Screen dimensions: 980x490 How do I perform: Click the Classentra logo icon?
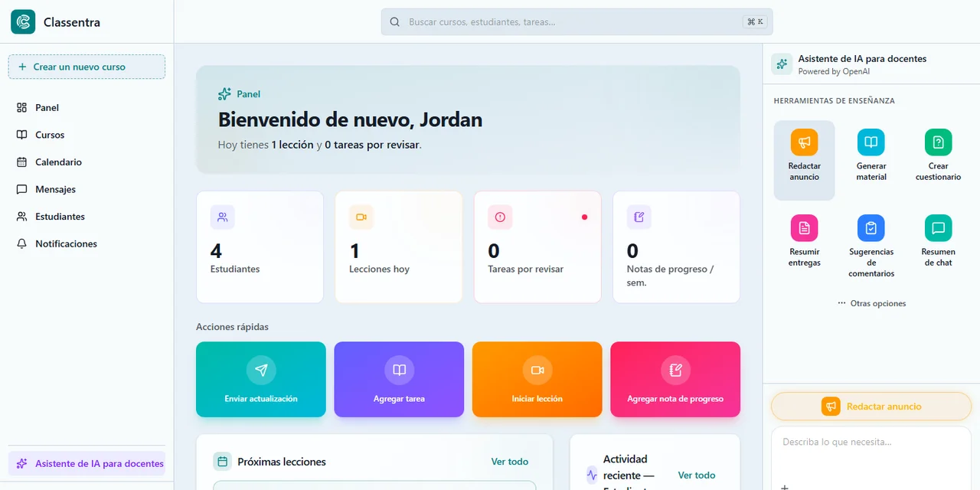click(x=23, y=22)
